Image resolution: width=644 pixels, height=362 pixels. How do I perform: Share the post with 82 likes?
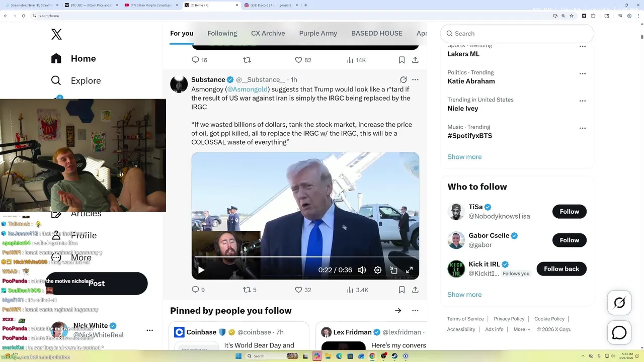[415, 60]
